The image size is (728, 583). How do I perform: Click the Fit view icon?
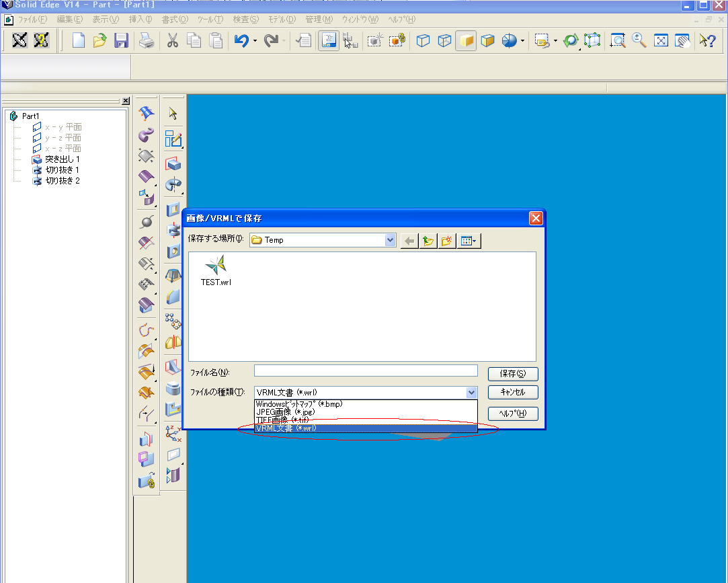(x=660, y=40)
